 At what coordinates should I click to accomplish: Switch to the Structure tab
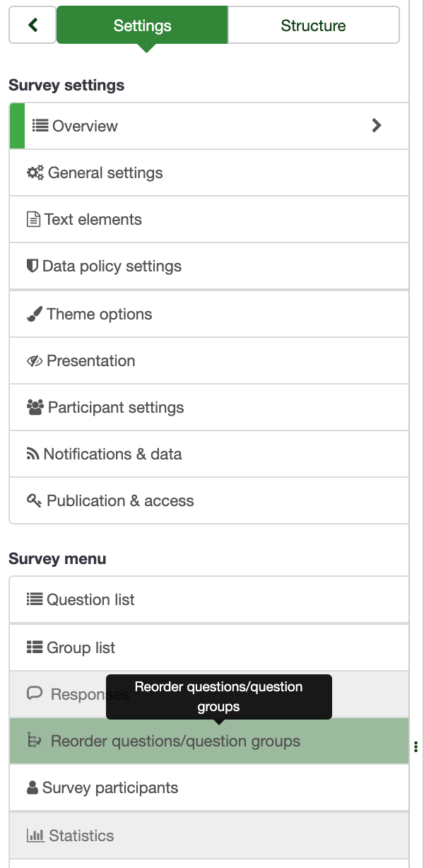coord(313,25)
